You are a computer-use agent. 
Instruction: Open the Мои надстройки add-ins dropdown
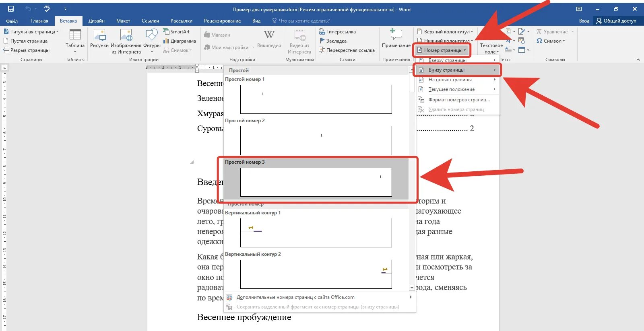(x=229, y=47)
